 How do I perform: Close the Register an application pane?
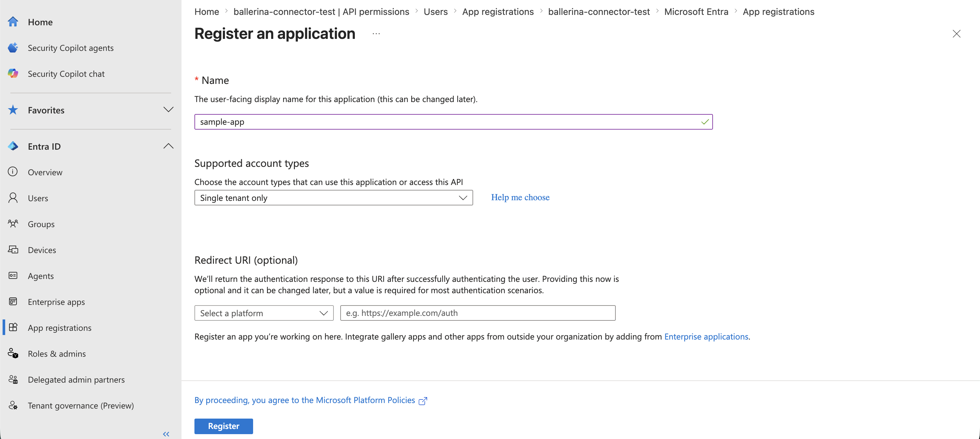(956, 33)
